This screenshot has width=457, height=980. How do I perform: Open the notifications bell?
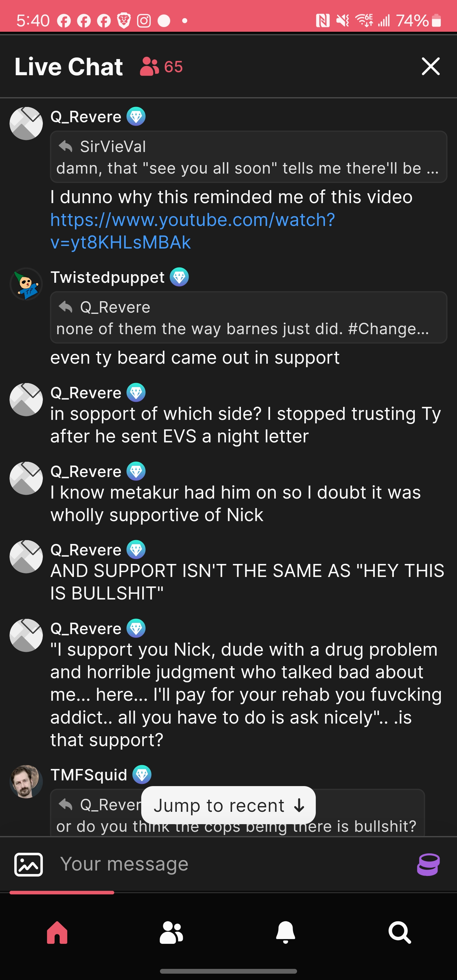click(x=286, y=932)
